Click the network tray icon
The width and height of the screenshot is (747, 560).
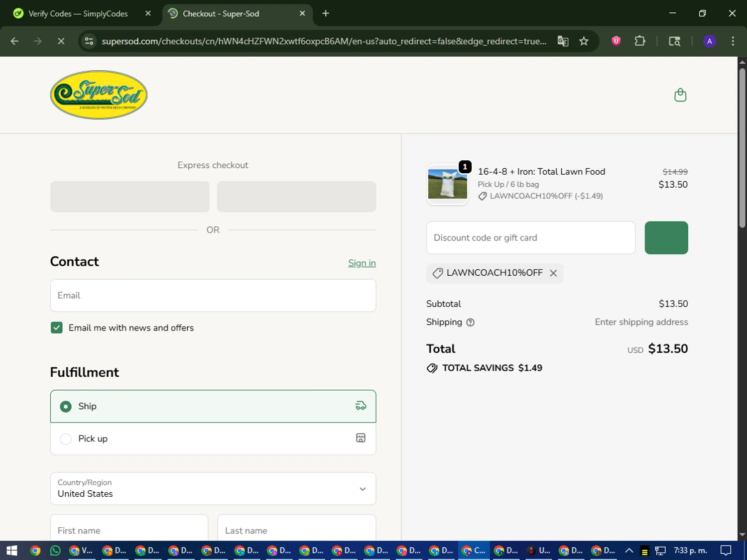point(660,551)
